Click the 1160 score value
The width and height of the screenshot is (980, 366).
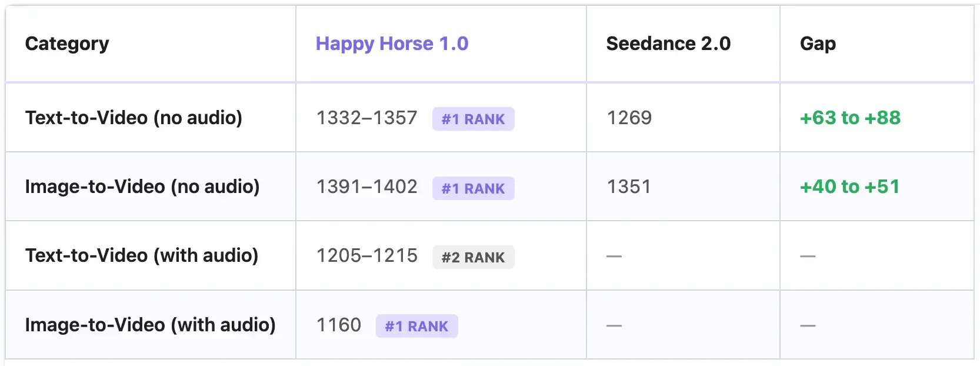339,325
